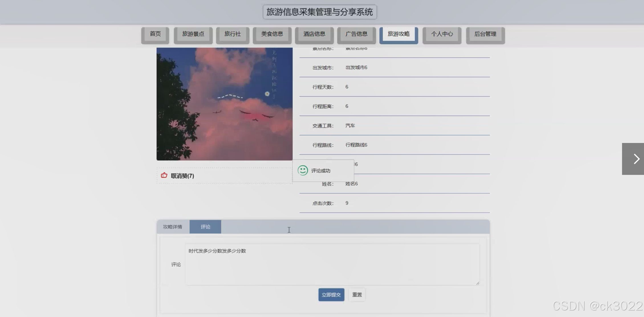
Task: Click the 重置 reset button
Action: pyautogui.click(x=357, y=295)
